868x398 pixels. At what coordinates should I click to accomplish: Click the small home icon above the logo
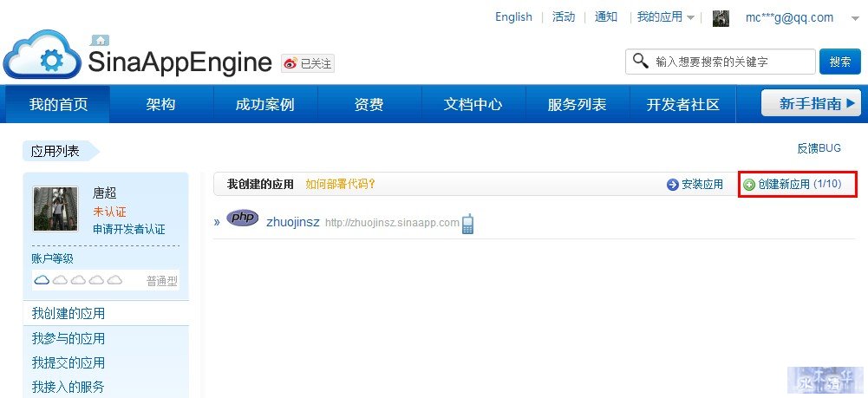(101, 41)
